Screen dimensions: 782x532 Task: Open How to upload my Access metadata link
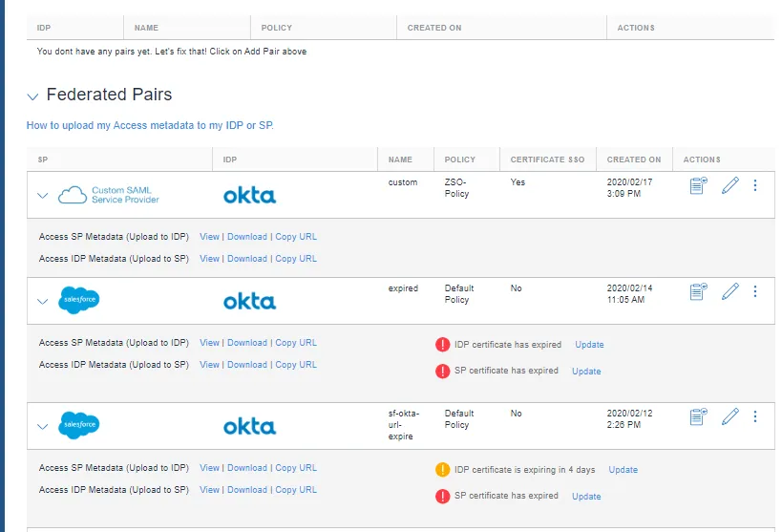point(150,125)
